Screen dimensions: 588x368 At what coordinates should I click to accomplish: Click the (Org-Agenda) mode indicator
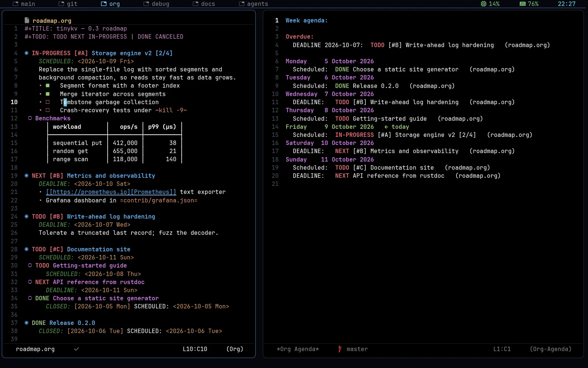(551, 349)
